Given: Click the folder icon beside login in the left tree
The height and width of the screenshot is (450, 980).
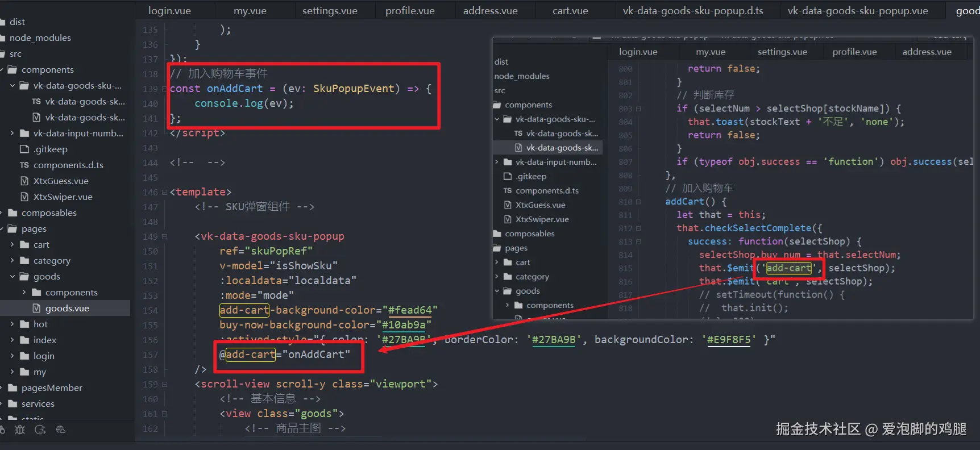Looking at the screenshot, I should point(24,356).
